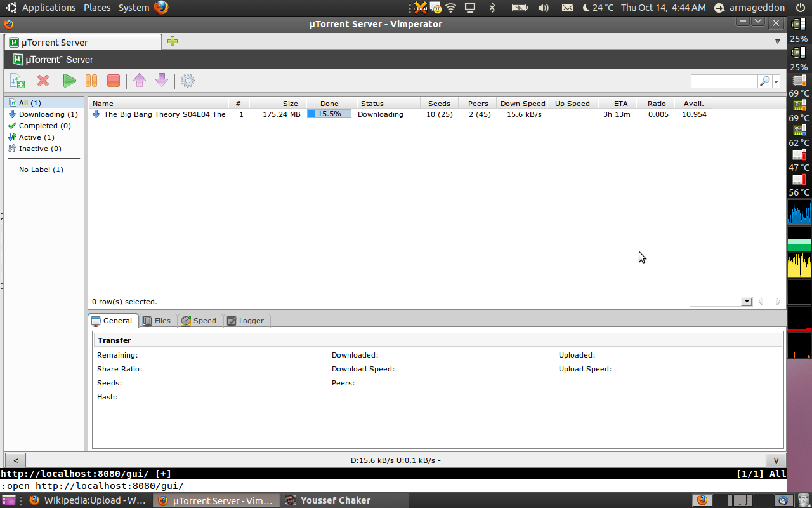Click the 15.5% progress bar

click(x=329, y=114)
